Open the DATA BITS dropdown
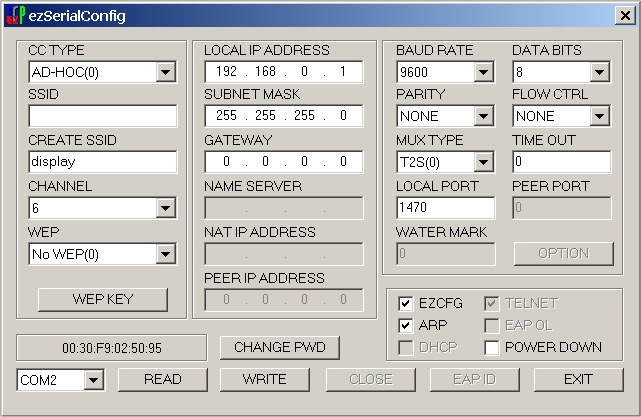This screenshot has height=417, width=641. (600, 72)
